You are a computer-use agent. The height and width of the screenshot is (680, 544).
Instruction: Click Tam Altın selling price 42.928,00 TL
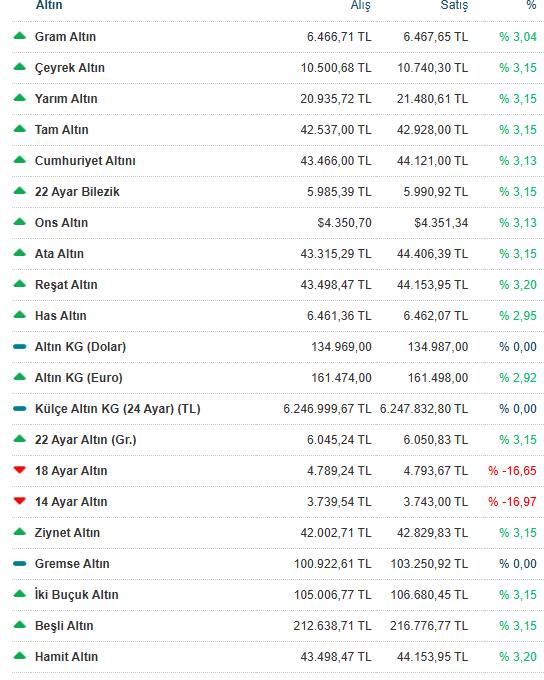pos(433,130)
